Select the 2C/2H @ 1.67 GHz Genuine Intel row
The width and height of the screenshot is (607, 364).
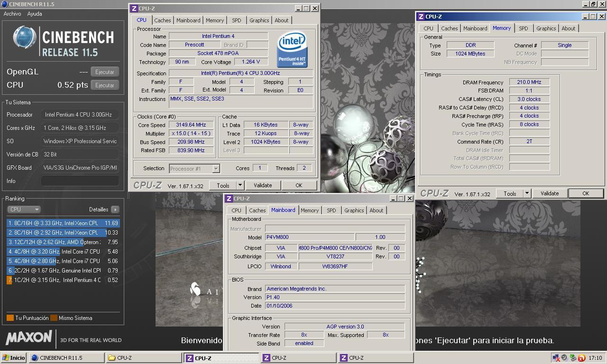point(63,270)
